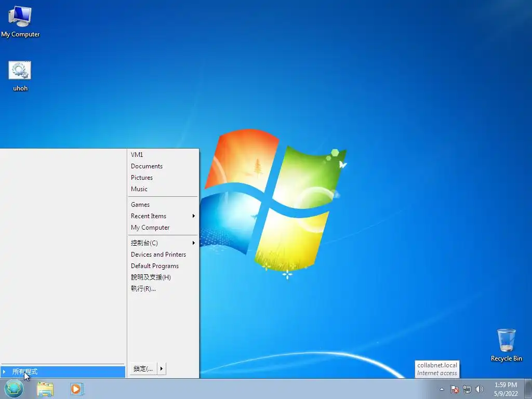Open Music from the Start menu
This screenshot has width=532, height=399.
[163, 189]
